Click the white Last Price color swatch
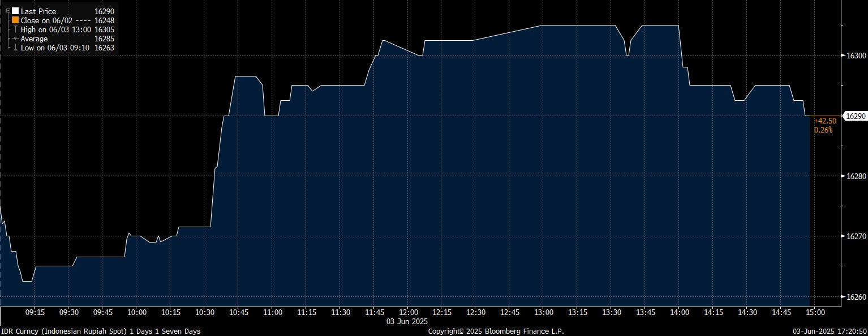The image size is (868, 336). [x=15, y=11]
